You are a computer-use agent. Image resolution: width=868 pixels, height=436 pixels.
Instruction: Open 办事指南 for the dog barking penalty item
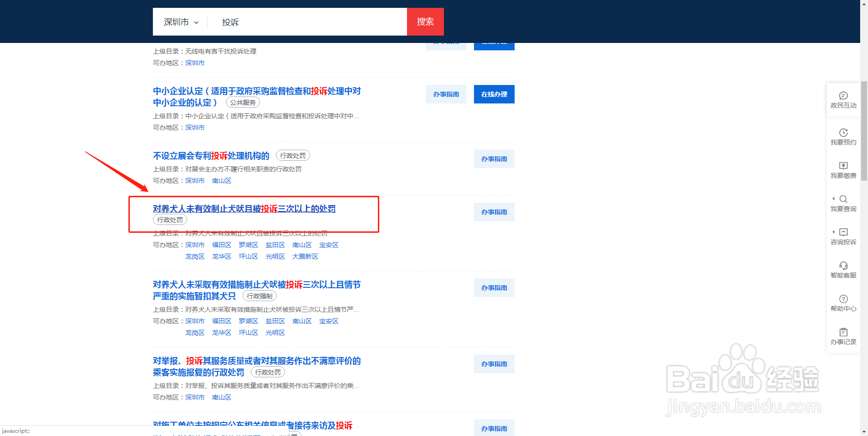pyautogui.click(x=494, y=212)
